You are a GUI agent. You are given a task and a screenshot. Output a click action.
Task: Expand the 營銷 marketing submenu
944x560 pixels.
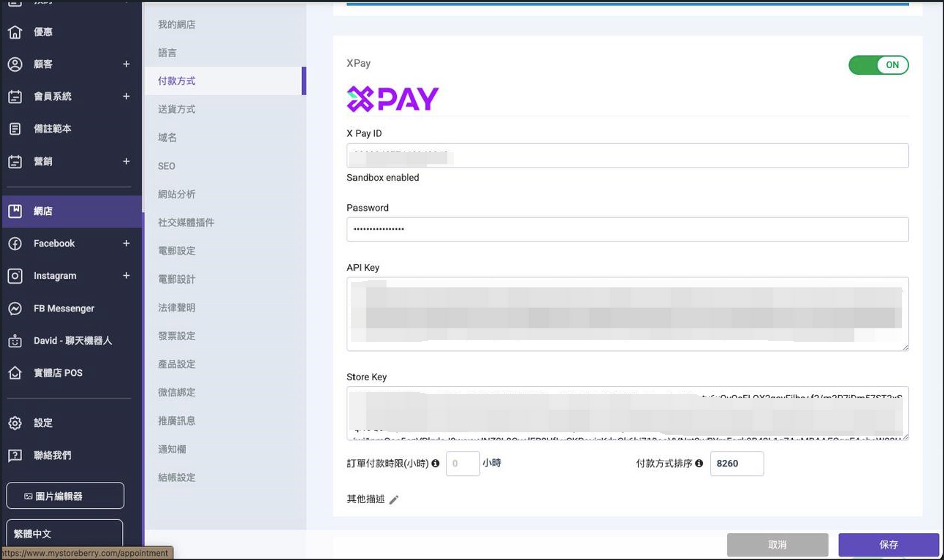127,161
